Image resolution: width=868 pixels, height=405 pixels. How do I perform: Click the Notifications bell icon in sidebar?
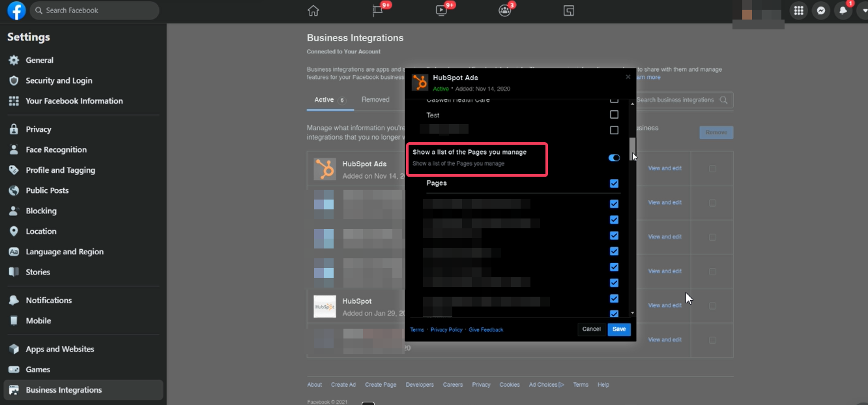click(x=14, y=300)
